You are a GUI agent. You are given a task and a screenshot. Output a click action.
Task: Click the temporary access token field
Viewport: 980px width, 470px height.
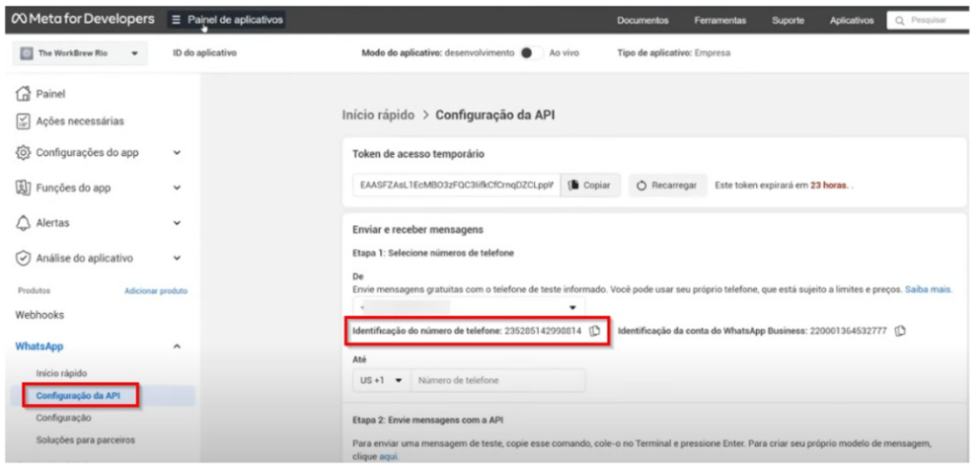pos(457,186)
